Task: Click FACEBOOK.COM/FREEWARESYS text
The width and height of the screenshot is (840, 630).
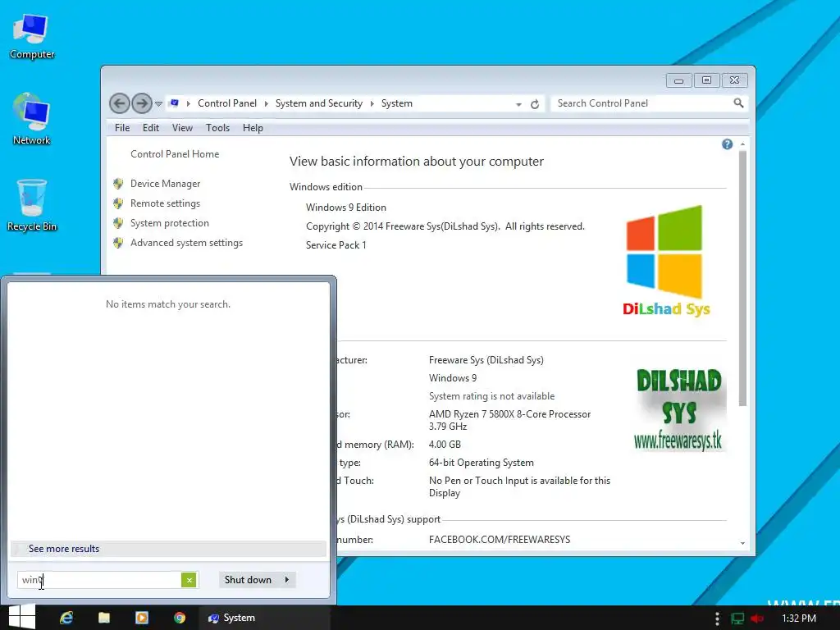Action: (x=500, y=540)
